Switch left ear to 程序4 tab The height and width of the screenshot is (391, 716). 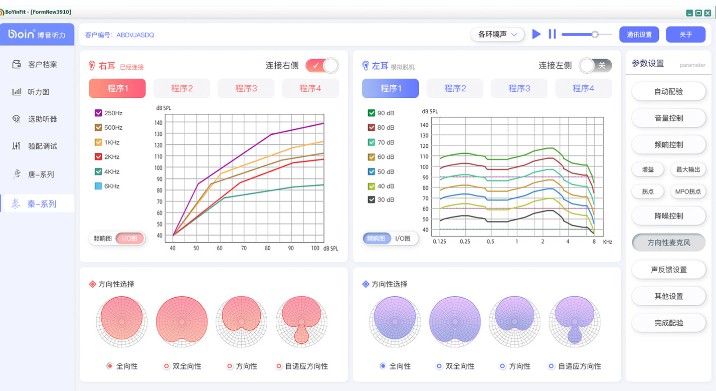pos(584,88)
